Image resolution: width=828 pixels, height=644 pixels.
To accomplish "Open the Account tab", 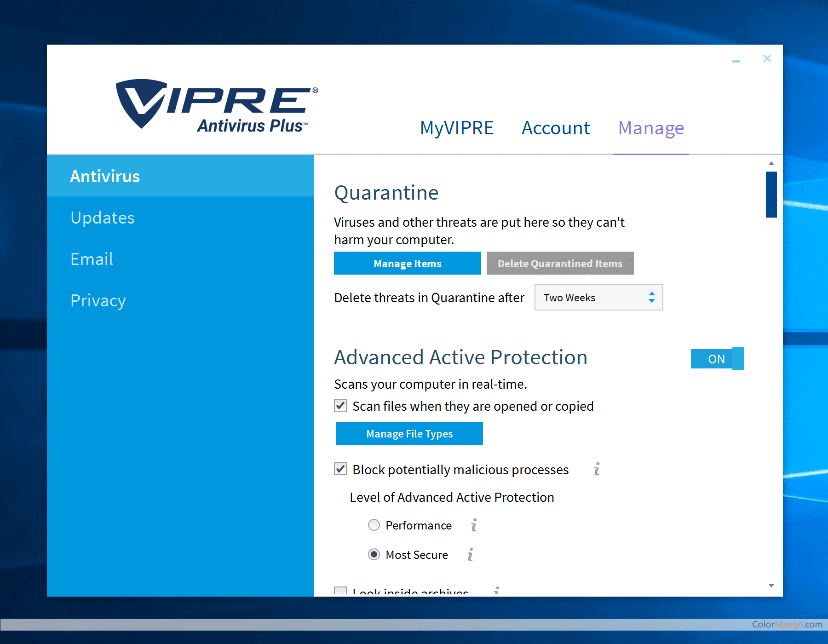I will [555, 128].
